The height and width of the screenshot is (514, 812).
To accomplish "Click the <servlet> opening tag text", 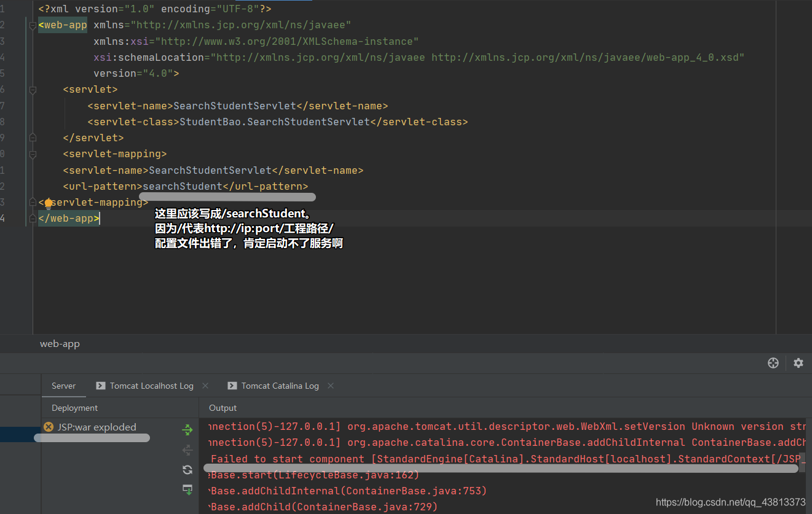I will pyautogui.click(x=90, y=90).
